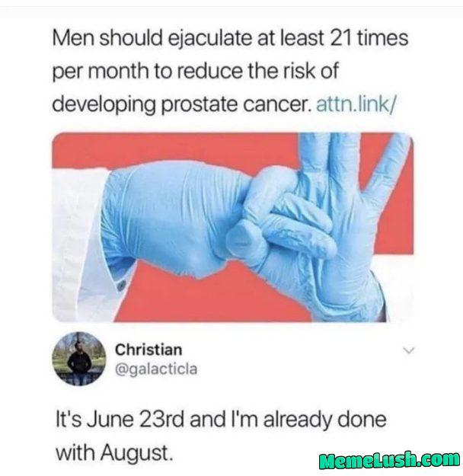Viewport: 463px width, 476px height.
Task: Open the attn.link/ hyperlink
Action: pos(356,105)
